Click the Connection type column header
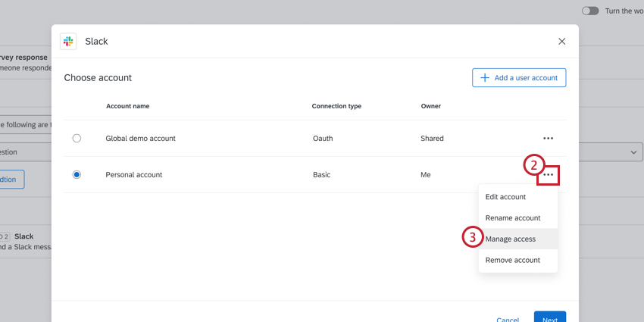 tap(336, 106)
